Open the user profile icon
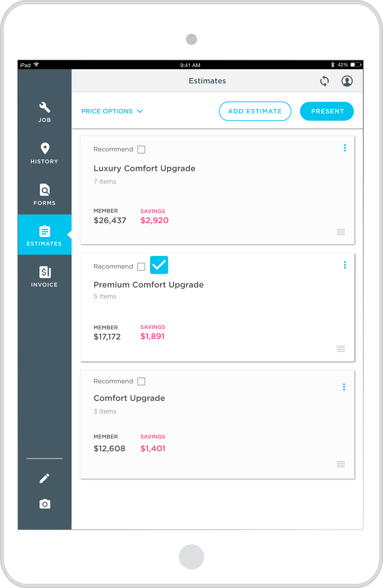 point(347,81)
